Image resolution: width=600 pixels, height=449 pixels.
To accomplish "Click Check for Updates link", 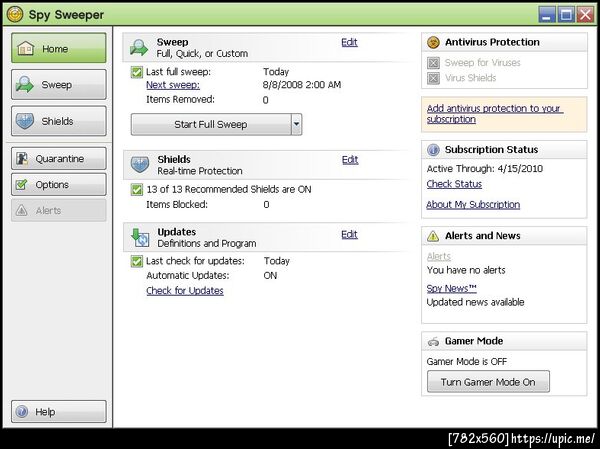I will click(x=185, y=291).
